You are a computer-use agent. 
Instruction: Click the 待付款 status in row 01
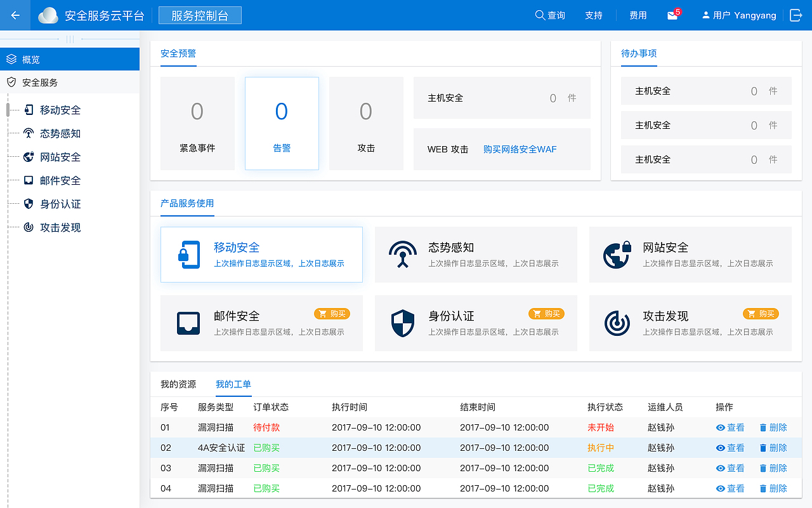266,427
